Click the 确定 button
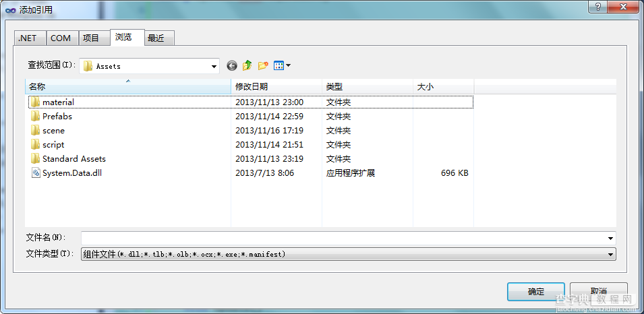This screenshot has height=314, width=644. pos(536,292)
